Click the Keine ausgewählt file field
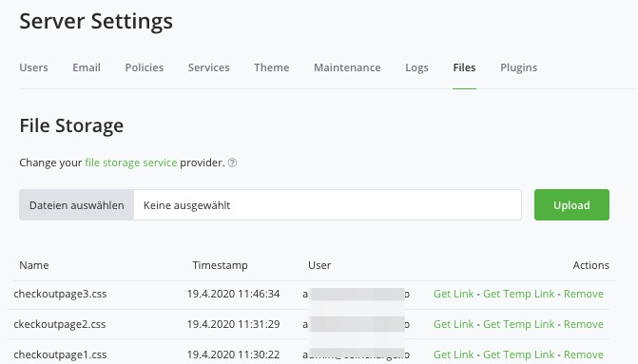 tap(327, 205)
